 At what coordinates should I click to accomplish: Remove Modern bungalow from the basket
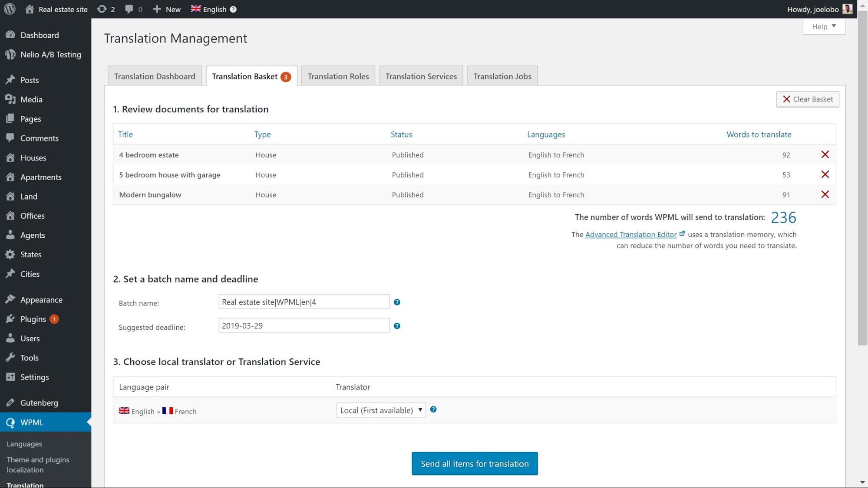tap(825, 194)
